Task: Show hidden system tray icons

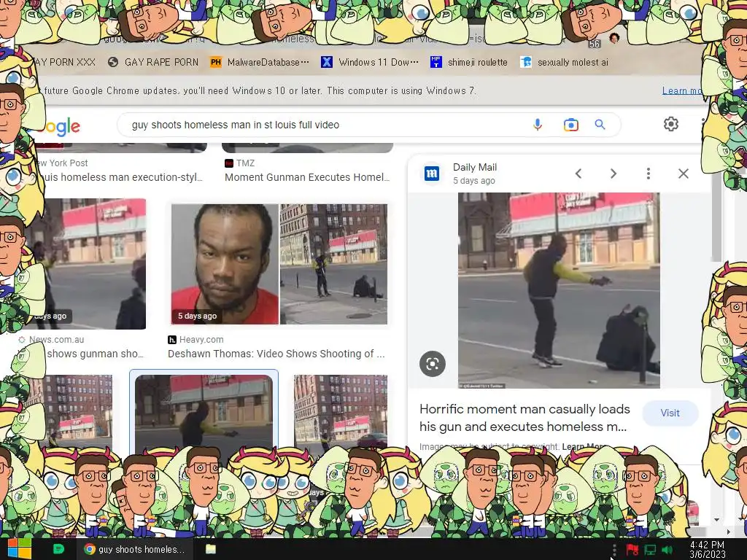Action: 614,550
